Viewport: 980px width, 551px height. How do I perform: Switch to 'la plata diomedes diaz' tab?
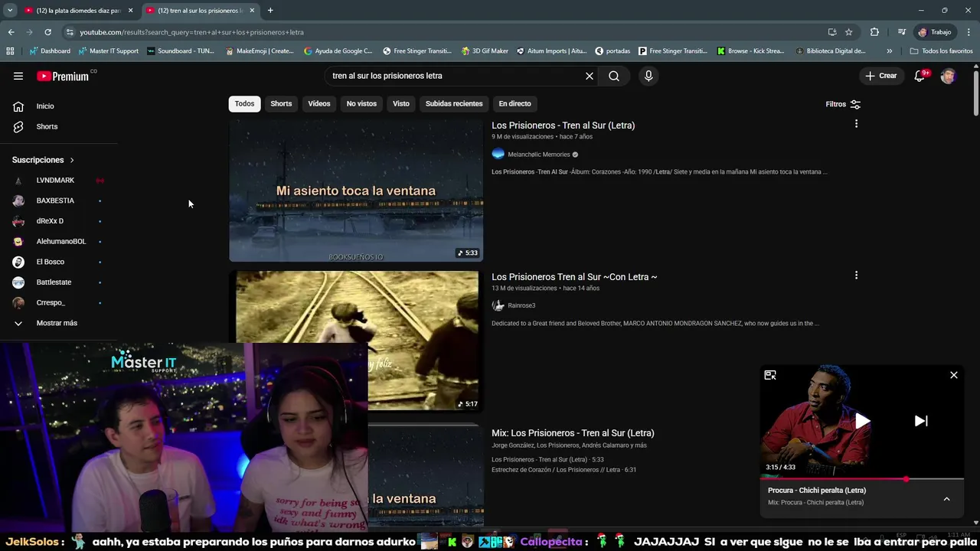pos(79,11)
